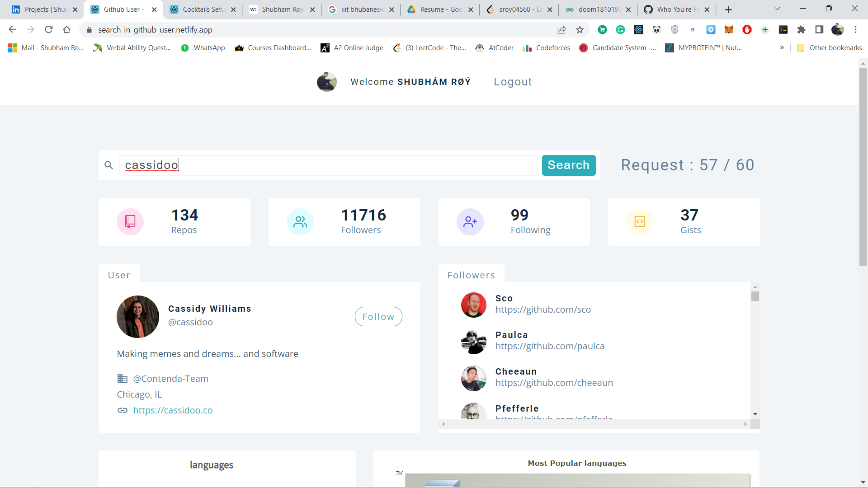Click the building icon beside @Contenda-Team
Screen dimensions: 868x488
[x=123, y=379]
